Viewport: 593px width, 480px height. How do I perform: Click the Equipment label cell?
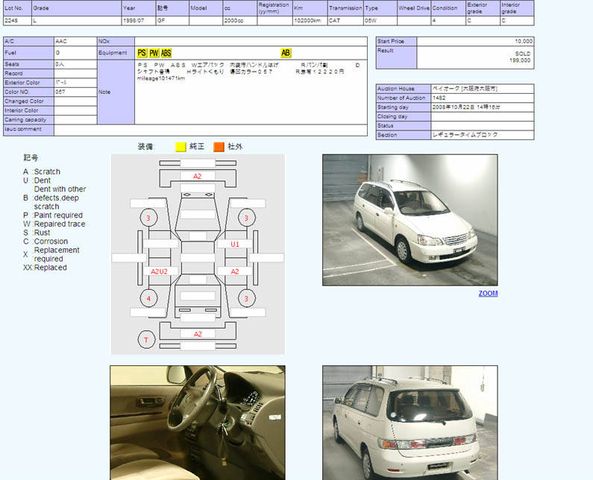click(116, 53)
